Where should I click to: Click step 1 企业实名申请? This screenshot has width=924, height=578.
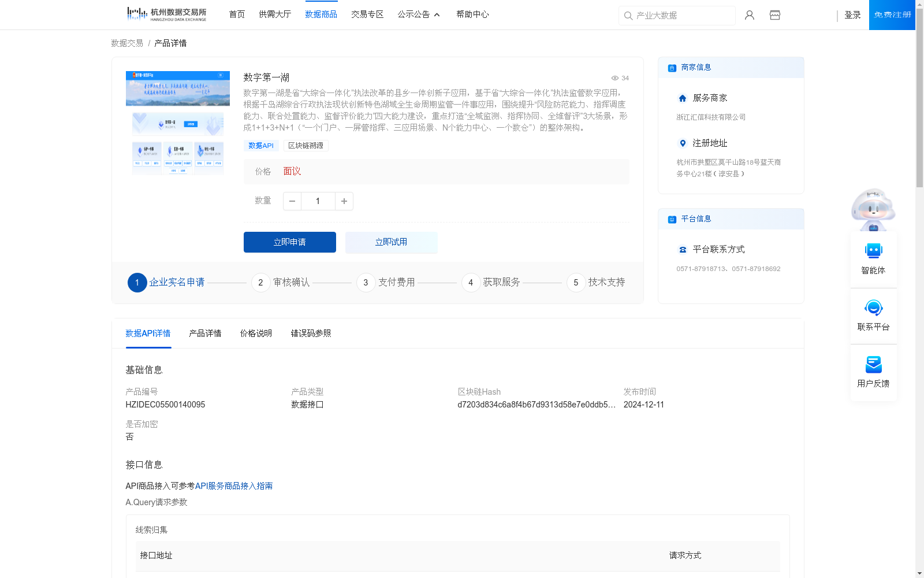(166, 283)
